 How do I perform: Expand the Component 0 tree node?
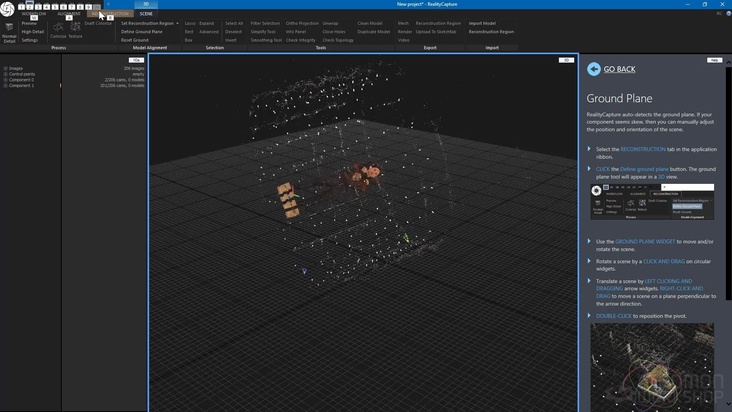tap(6, 80)
